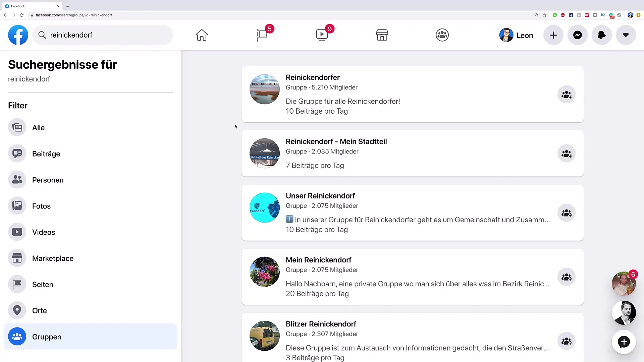
Task: Open Blitzer Reinickendorf group
Action: 321,323
